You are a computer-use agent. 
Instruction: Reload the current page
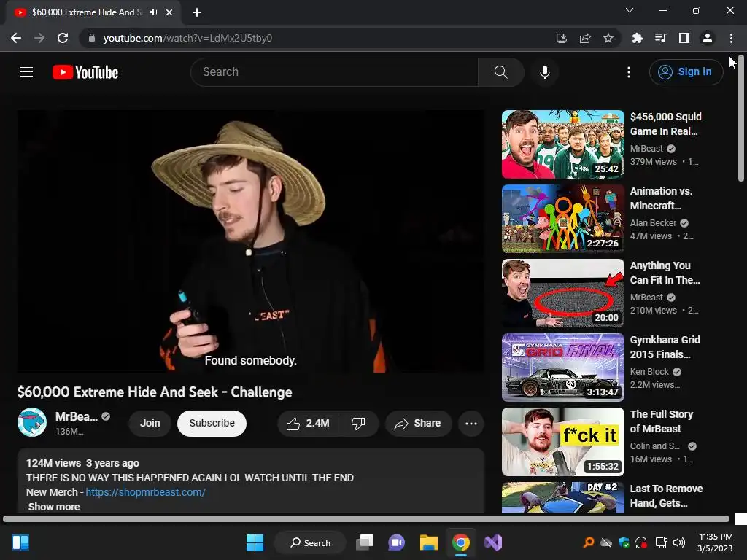[63, 38]
